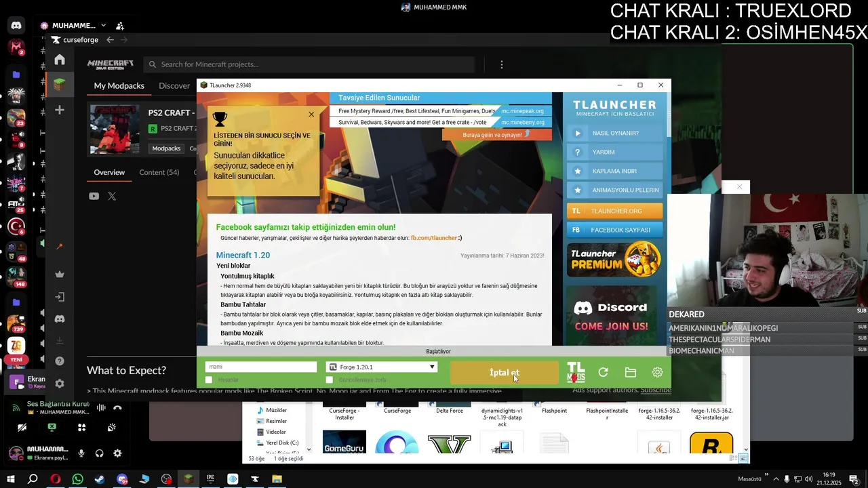Screen dimensions: 868x488
Task: Click the login arrow icon in CurseForge sidebar
Action: [x=60, y=296]
